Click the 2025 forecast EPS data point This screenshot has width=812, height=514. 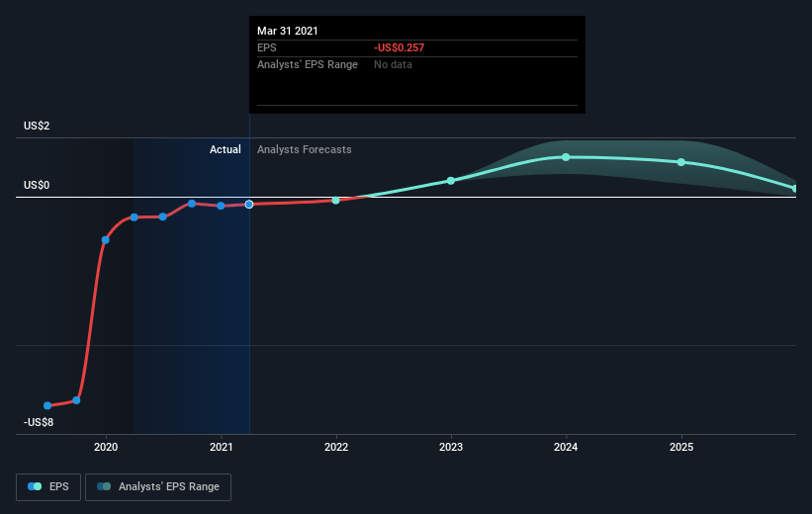pyautogui.click(x=681, y=162)
